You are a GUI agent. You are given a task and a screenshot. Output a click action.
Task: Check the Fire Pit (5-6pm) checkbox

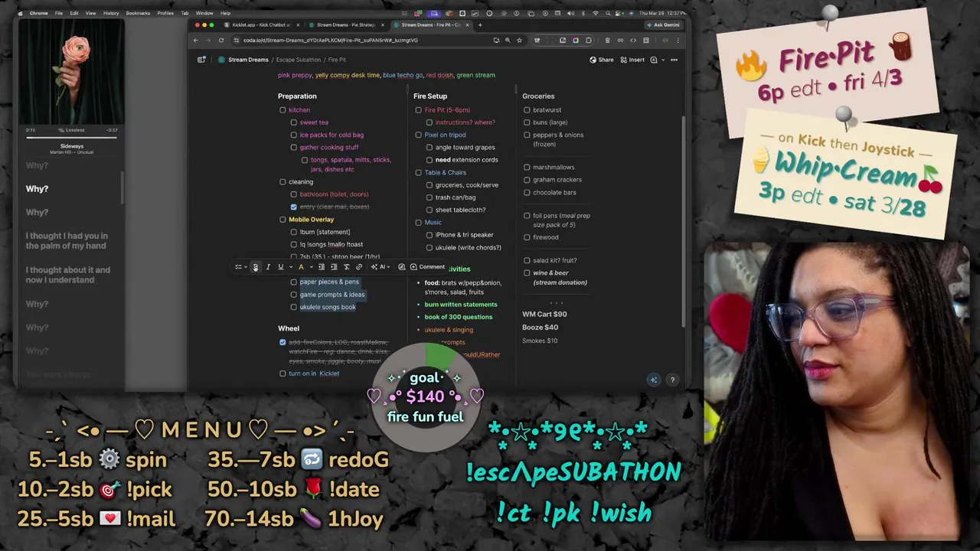418,110
